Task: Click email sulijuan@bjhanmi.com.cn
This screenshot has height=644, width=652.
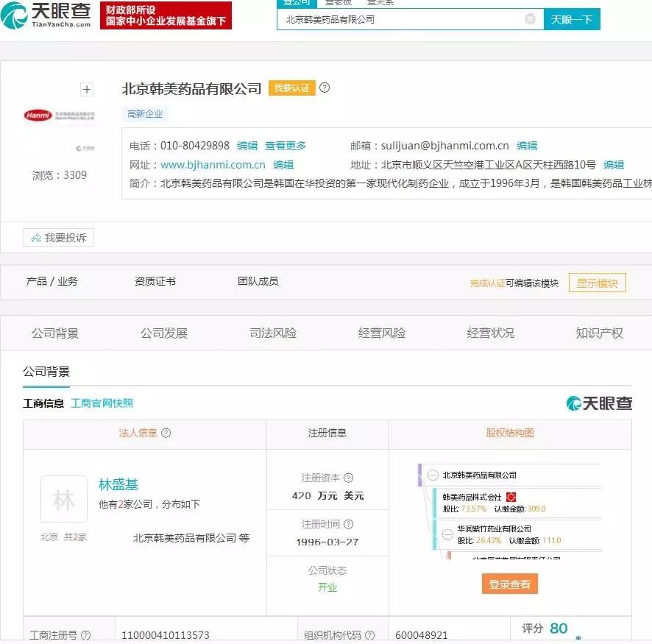Action: pos(445,146)
